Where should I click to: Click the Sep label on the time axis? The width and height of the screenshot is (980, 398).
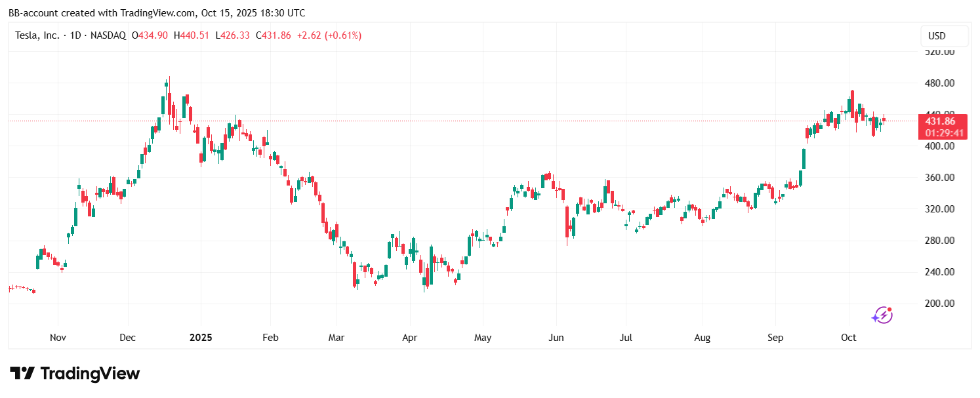pyautogui.click(x=776, y=338)
